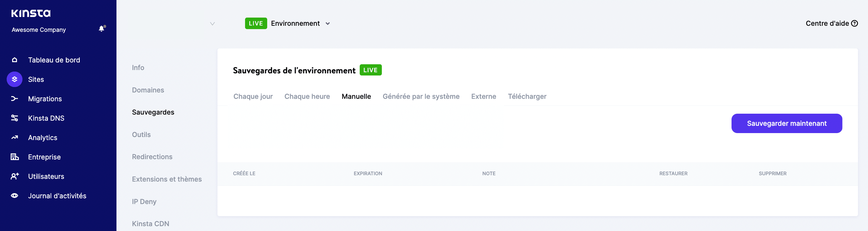The image size is (868, 231).
Task: Open the Environnement dropdown
Action: [300, 23]
